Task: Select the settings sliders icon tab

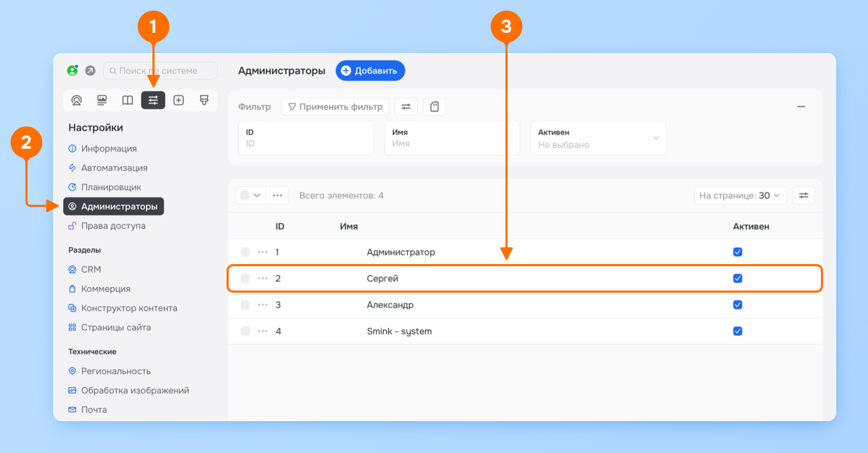Action: tap(153, 100)
